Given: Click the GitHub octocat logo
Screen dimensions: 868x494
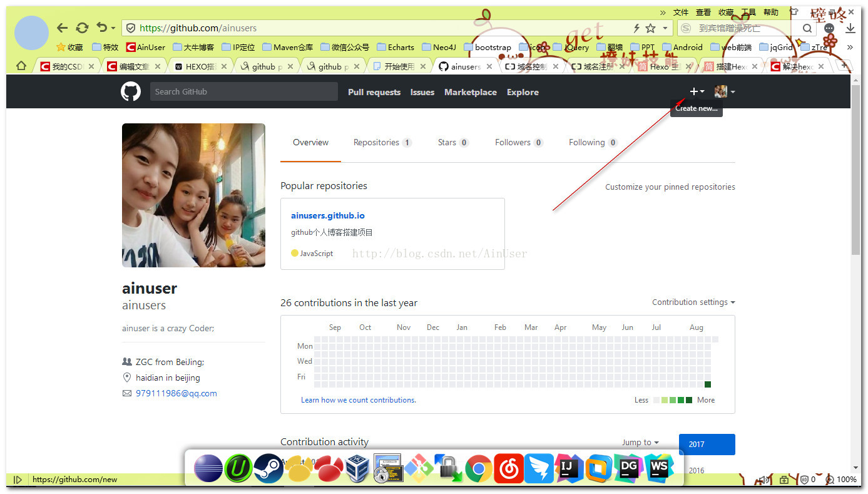Looking at the screenshot, I should [131, 91].
